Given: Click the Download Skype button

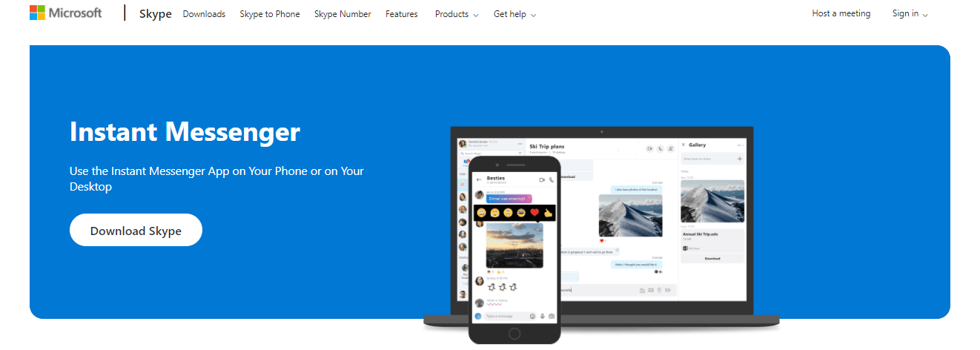Looking at the screenshot, I should pyautogui.click(x=136, y=231).
